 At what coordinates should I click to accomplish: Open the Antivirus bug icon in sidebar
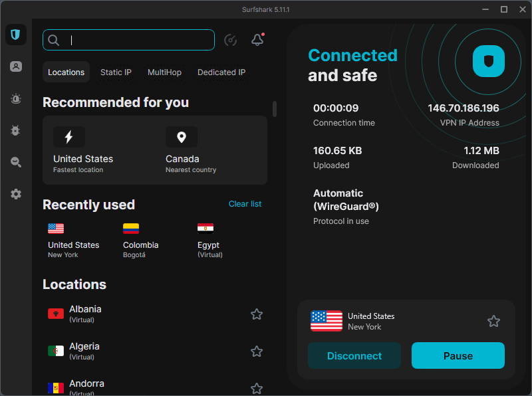pos(15,130)
